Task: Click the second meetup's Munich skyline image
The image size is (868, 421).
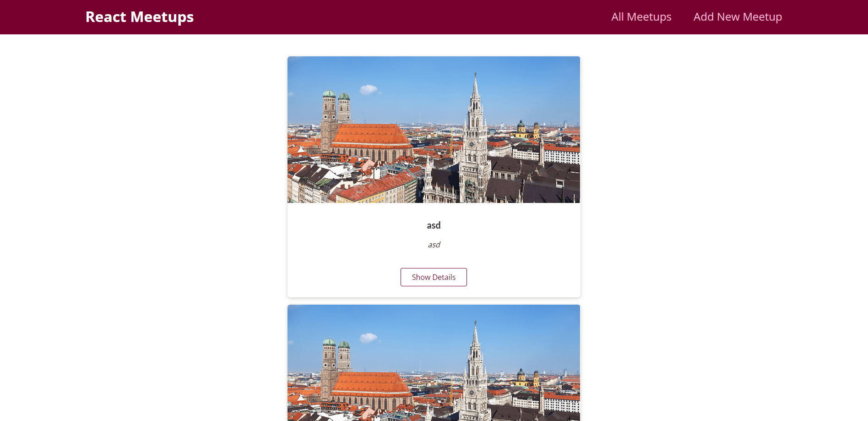Action: [434, 363]
